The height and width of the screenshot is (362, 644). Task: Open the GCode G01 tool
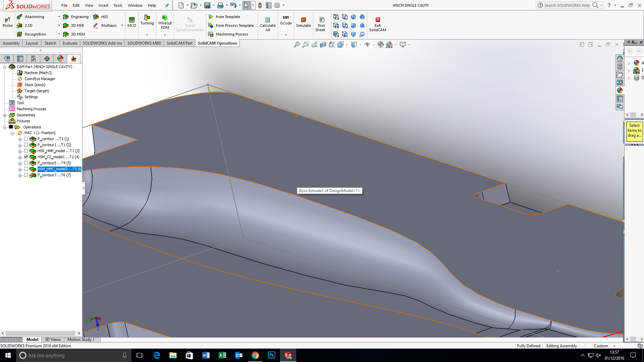click(286, 20)
